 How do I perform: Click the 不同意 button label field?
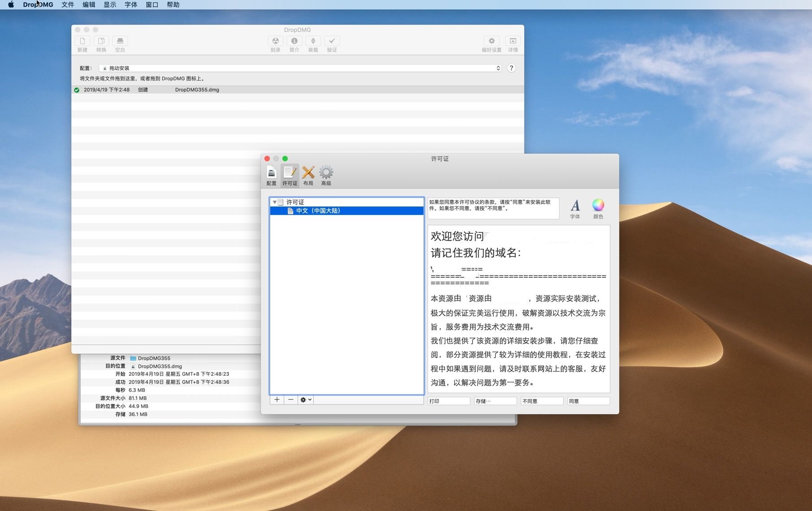tap(542, 401)
